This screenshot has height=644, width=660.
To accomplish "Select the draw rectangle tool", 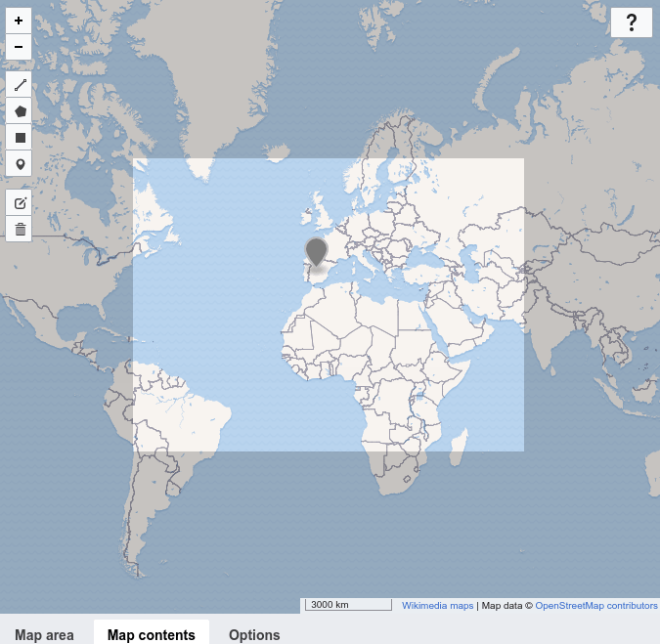I will [x=19, y=138].
